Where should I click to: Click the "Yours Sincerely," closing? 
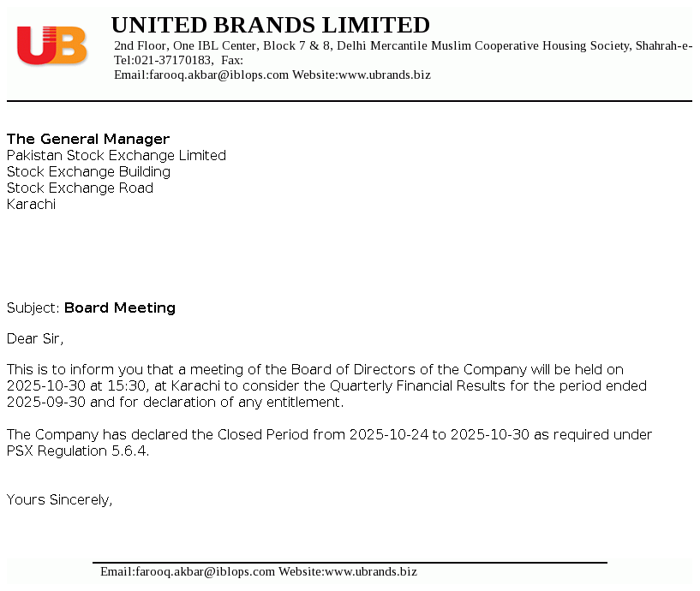click(x=59, y=499)
